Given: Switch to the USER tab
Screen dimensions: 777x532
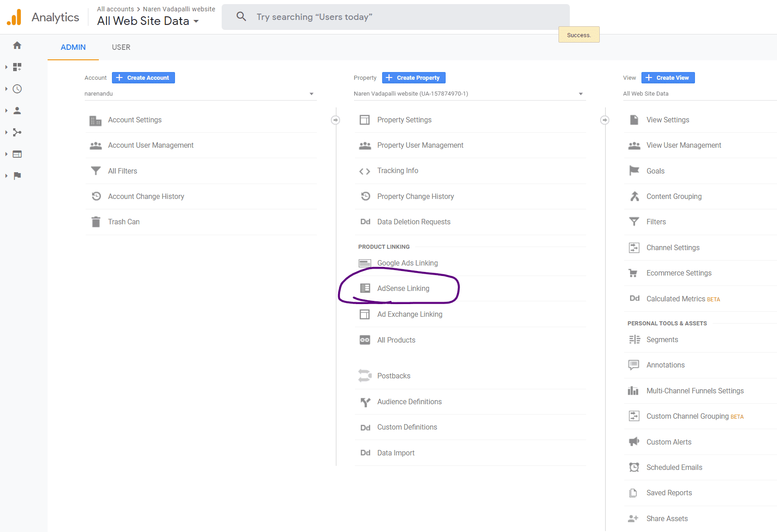Looking at the screenshot, I should [x=121, y=47].
